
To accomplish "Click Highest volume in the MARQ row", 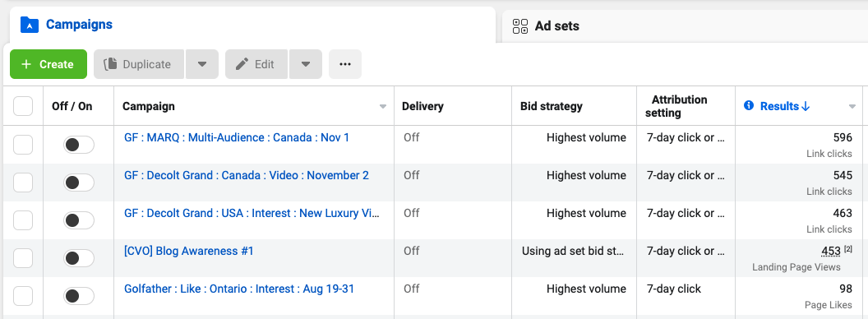I will point(586,137).
